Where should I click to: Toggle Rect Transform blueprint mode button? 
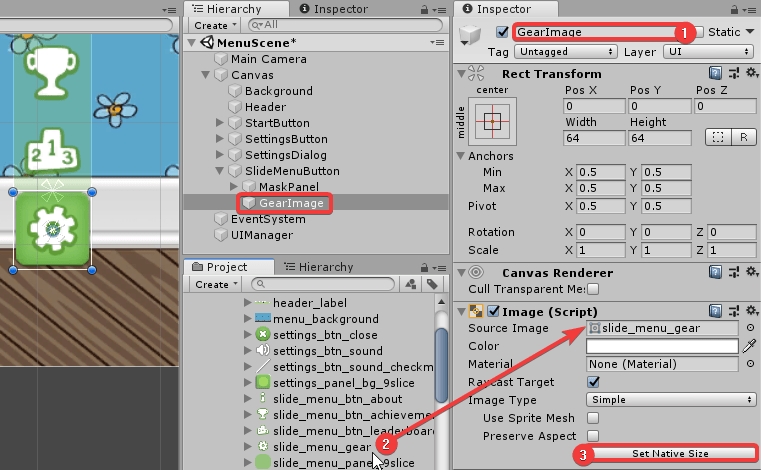pyautogui.click(x=716, y=137)
